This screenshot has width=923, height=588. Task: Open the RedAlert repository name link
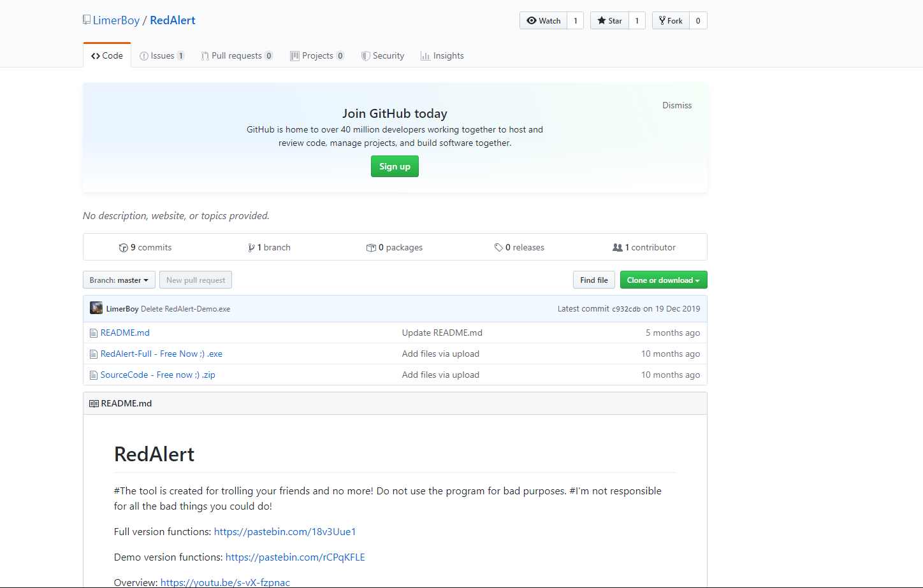coord(173,20)
